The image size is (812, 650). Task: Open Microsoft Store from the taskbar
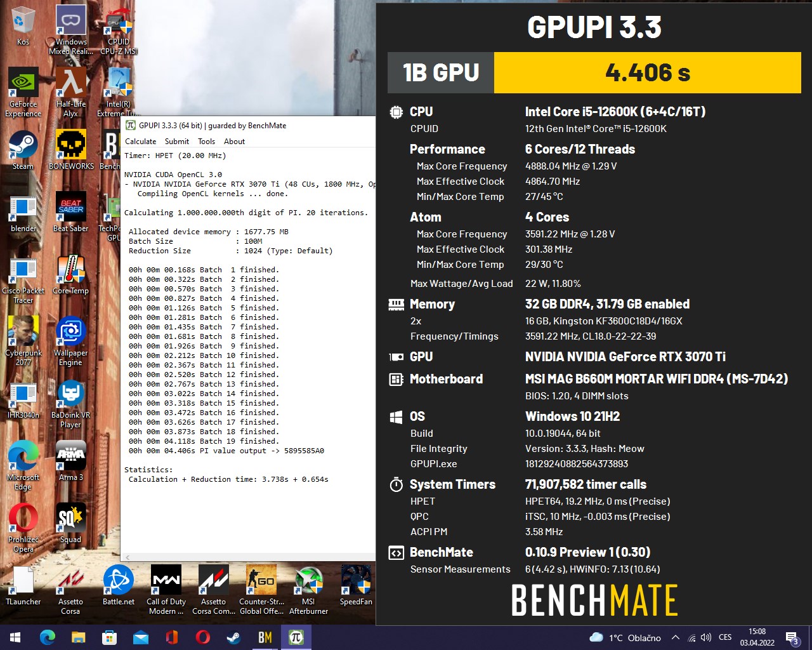click(x=109, y=637)
